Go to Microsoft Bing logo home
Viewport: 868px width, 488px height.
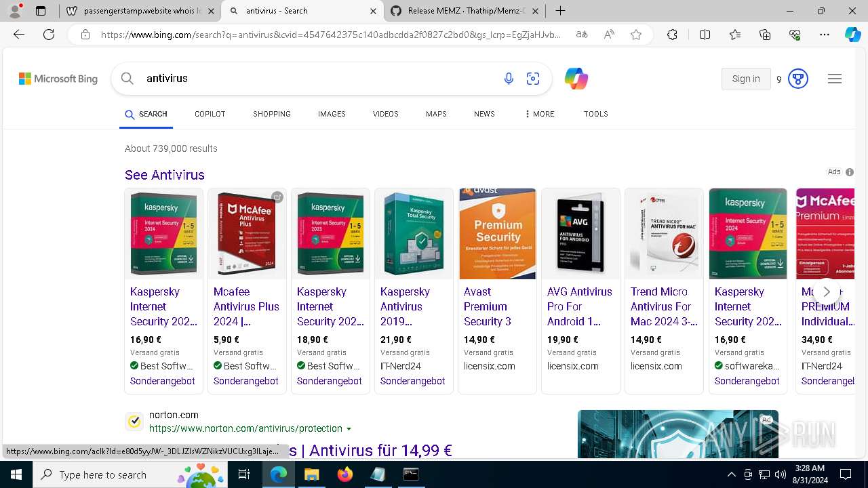(58, 79)
